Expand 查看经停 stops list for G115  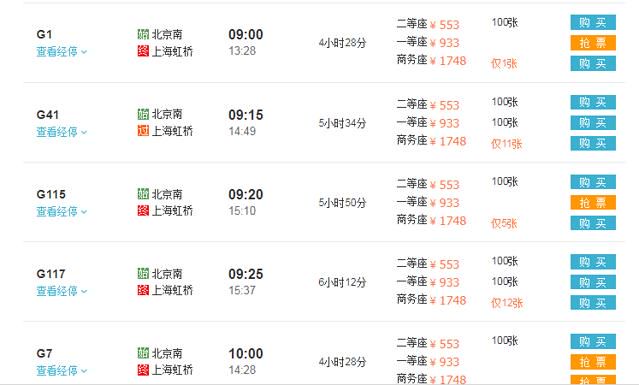tap(62, 211)
